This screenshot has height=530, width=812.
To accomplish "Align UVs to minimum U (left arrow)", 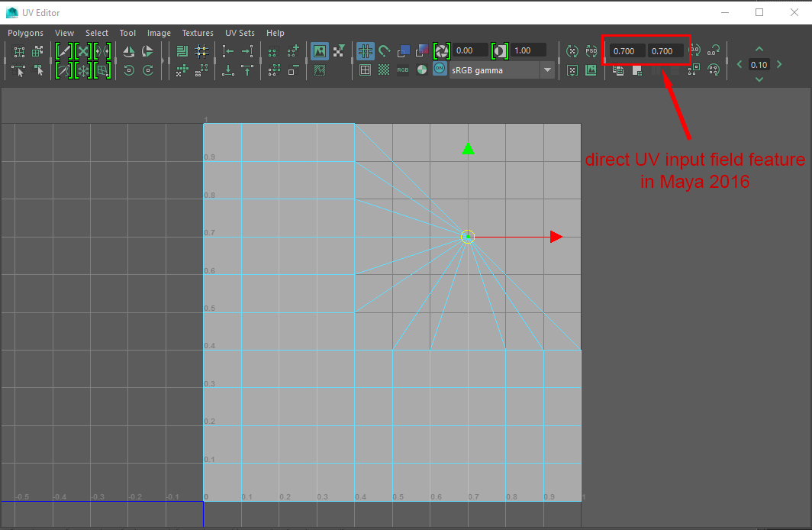I will click(228, 50).
